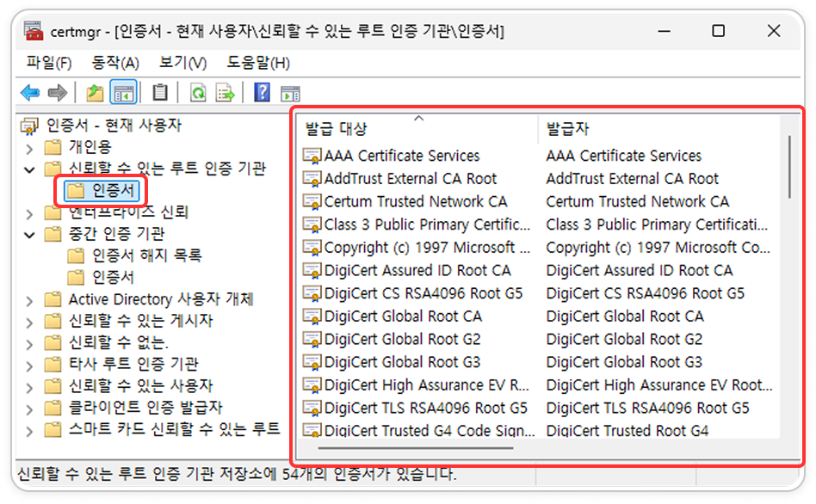Maximize the certmgr window
This screenshot has height=504, width=816.
click(x=718, y=31)
